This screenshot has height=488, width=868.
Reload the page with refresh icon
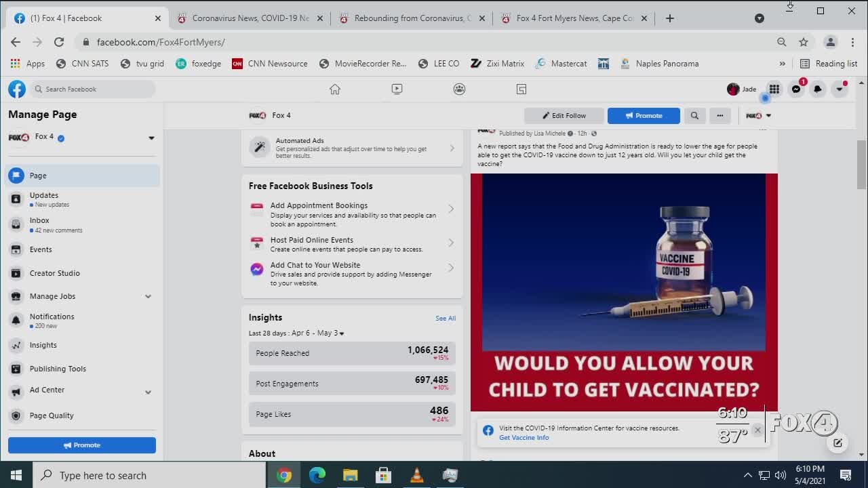click(x=59, y=42)
